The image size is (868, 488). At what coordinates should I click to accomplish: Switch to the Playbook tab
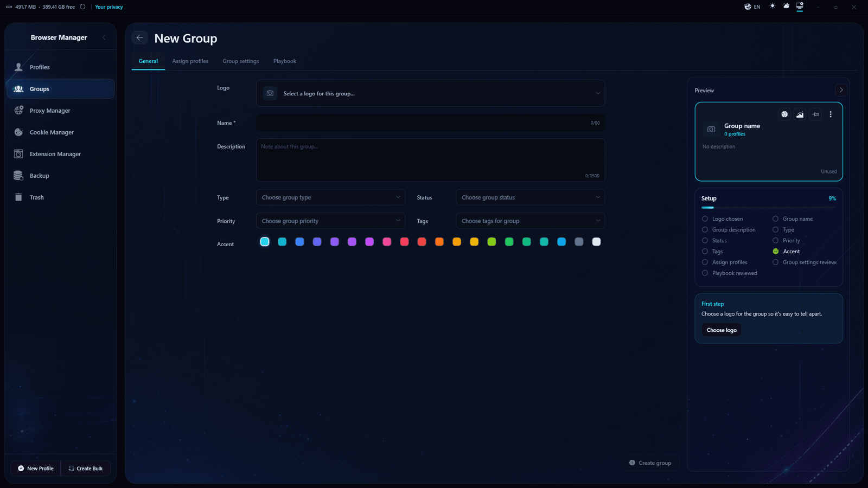[285, 61]
